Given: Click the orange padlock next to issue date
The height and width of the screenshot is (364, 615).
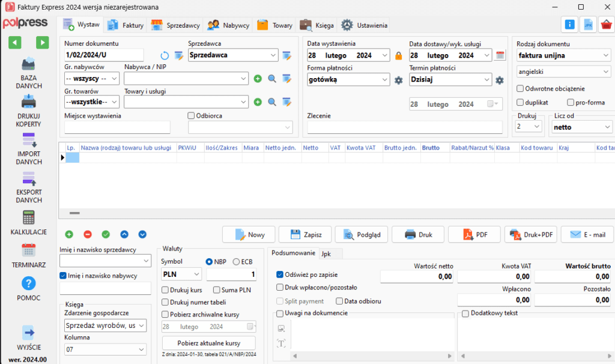Looking at the screenshot, I should tap(398, 56).
